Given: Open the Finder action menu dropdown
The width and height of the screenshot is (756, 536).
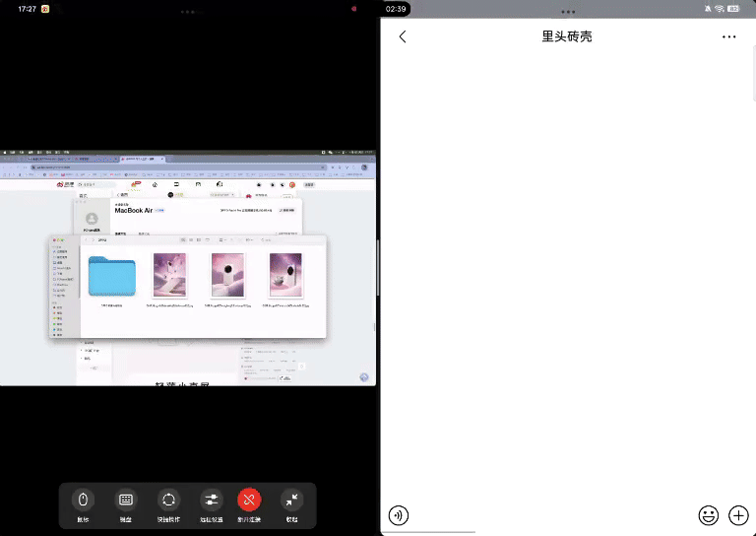Looking at the screenshot, I should tap(249, 239).
